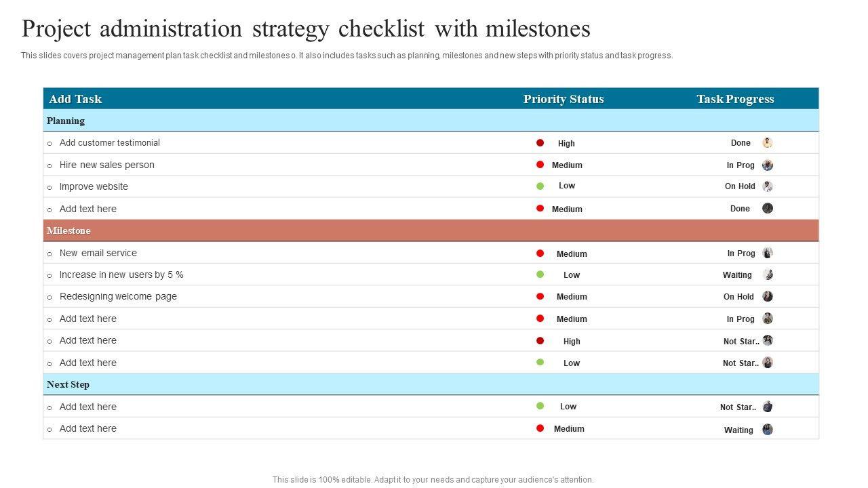Open the avatar on Redesigning welcome page row

pyautogui.click(x=767, y=296)
